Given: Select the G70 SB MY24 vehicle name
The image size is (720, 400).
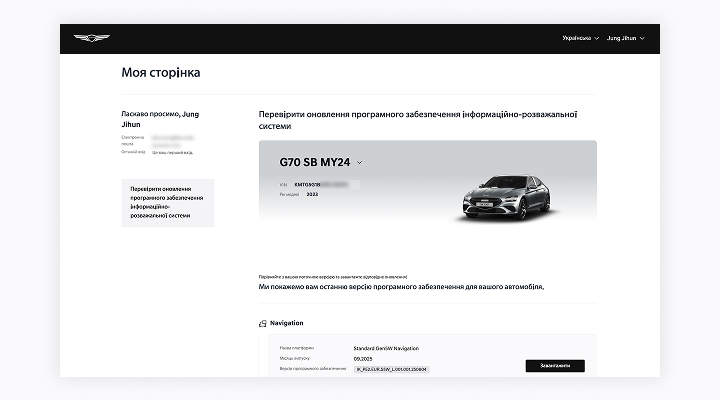Looking at the screenshot, I should pyautogui.click(x=314, y=162).
